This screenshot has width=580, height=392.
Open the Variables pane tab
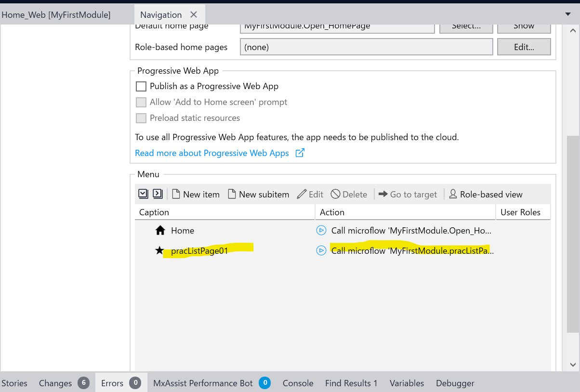pyautogui.click(x=407, y=383)
